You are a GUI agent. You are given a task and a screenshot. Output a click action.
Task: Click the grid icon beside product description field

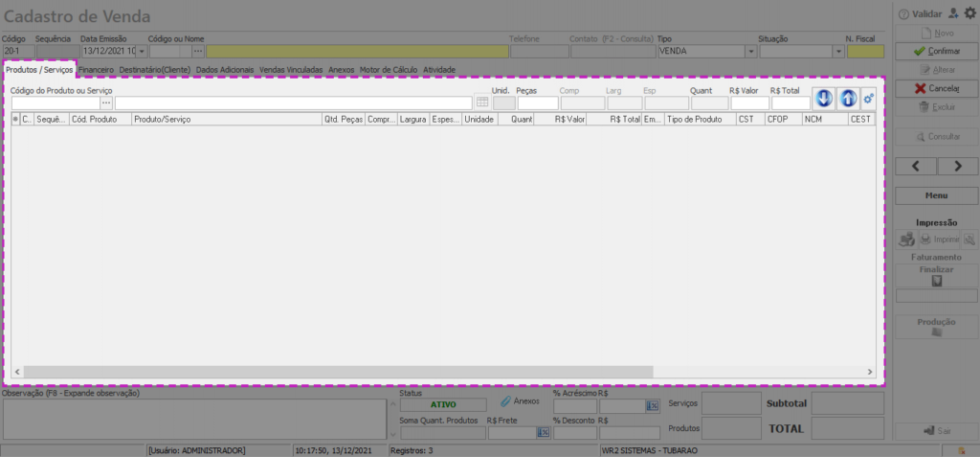tap(482, 103)
